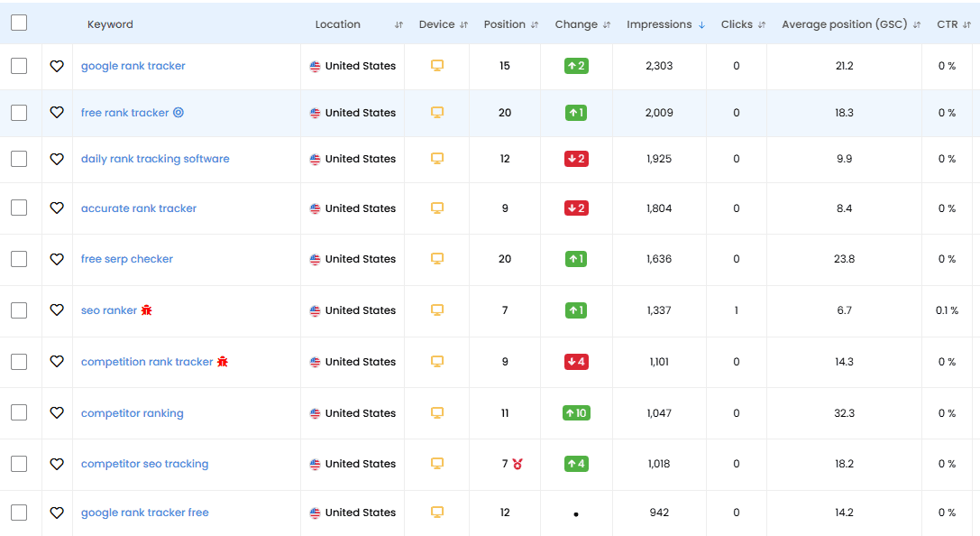Click the green +10 change badge
Viewport: 980px width, 536px height.
pyautogui.click(x=576, y=413)
